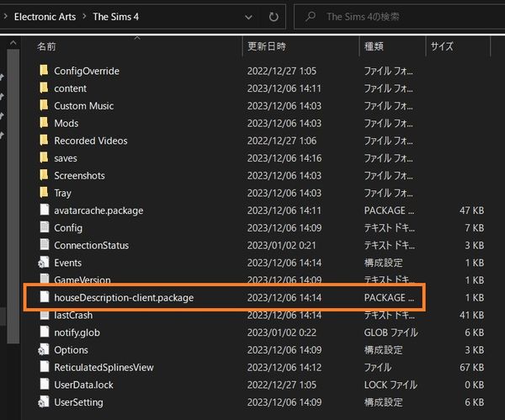
Task: Select the Mods folder name
Action: tap(66, 123)
